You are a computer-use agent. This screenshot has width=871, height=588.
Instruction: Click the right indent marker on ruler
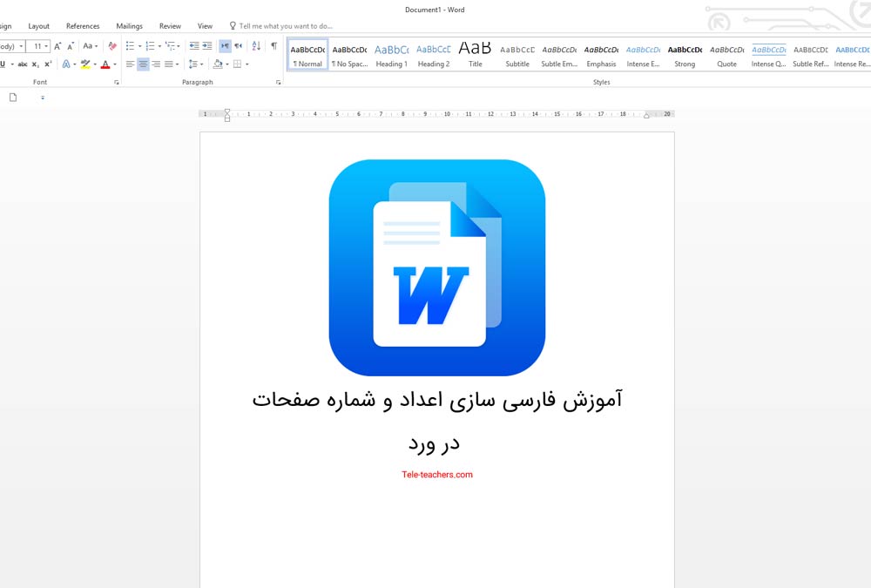[x=646, y=116]
